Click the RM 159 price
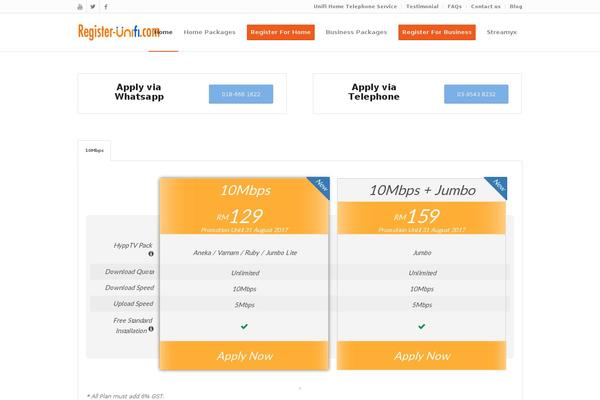This screenshot has width=600, height=400. coord(417,216)
